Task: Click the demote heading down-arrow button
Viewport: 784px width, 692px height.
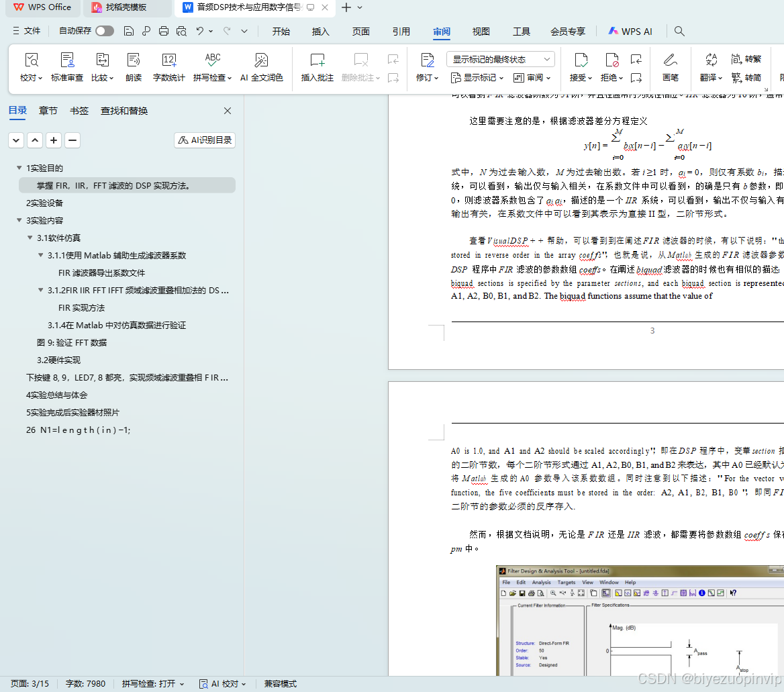Action: coord(16,140)
